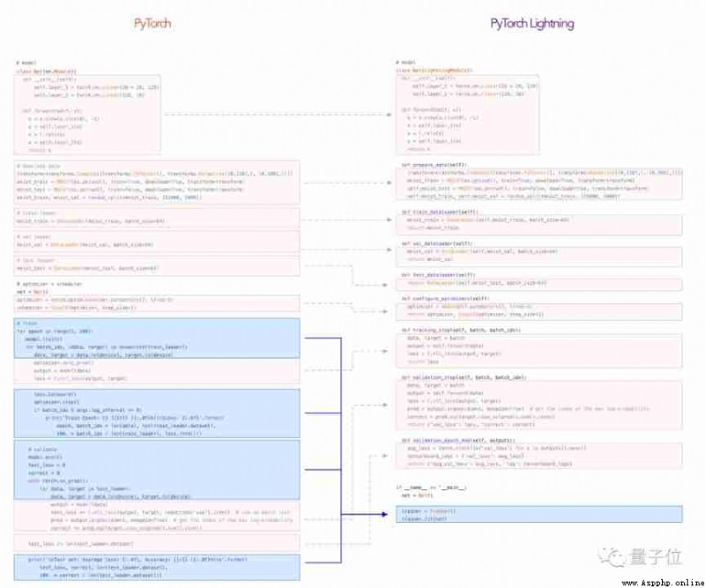The width and height of the screenshot is (705, 588).
Task: Click "def configure_optimizers(self):" line
Action: (446, 298)
